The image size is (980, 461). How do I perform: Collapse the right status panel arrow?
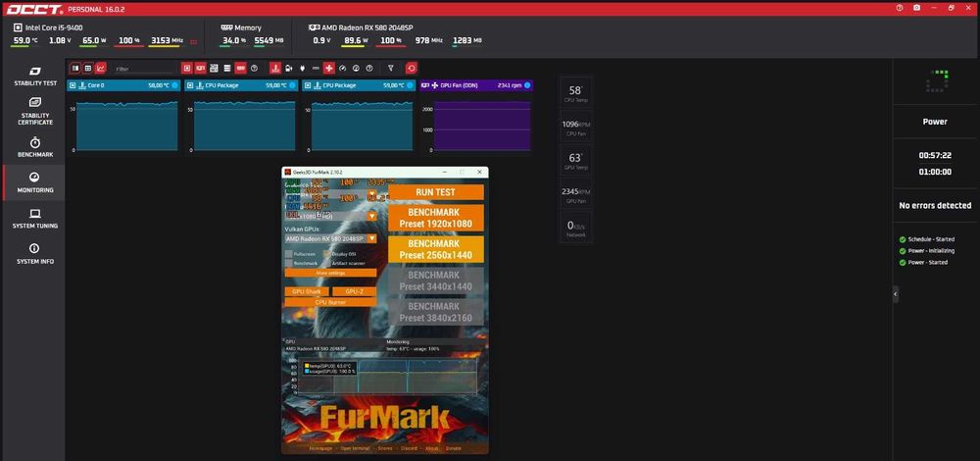coord(896,294)
